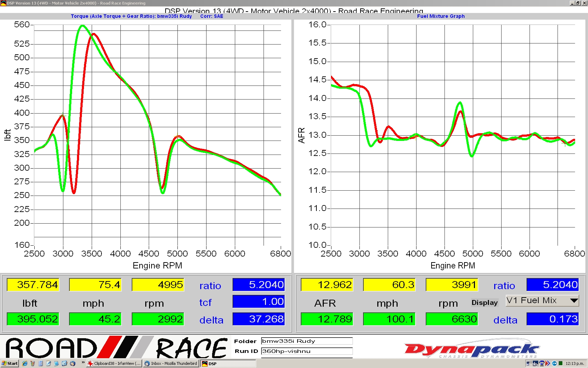Click the green mph reading 45.2

click(x=95, y=319)
